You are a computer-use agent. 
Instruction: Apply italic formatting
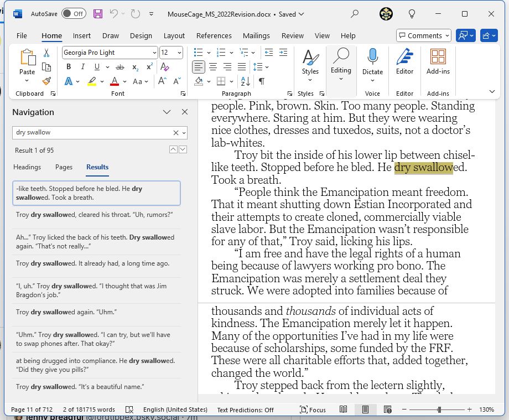(x=84, y=67)
